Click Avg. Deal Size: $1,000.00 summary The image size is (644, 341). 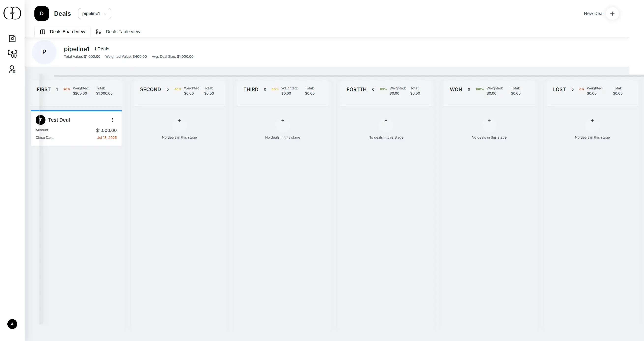(x=173, y=57)
